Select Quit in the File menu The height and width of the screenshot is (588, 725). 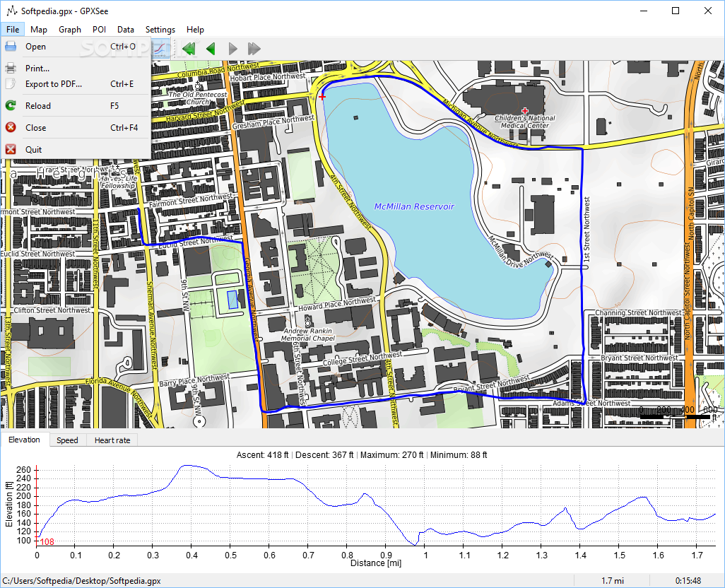(x=76, y=150)
